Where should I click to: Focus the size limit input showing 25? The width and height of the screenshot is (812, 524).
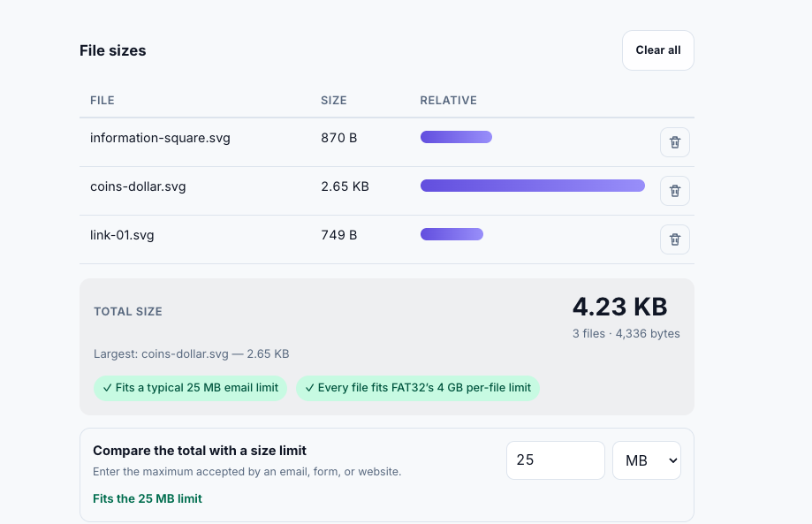click(556, 460)
